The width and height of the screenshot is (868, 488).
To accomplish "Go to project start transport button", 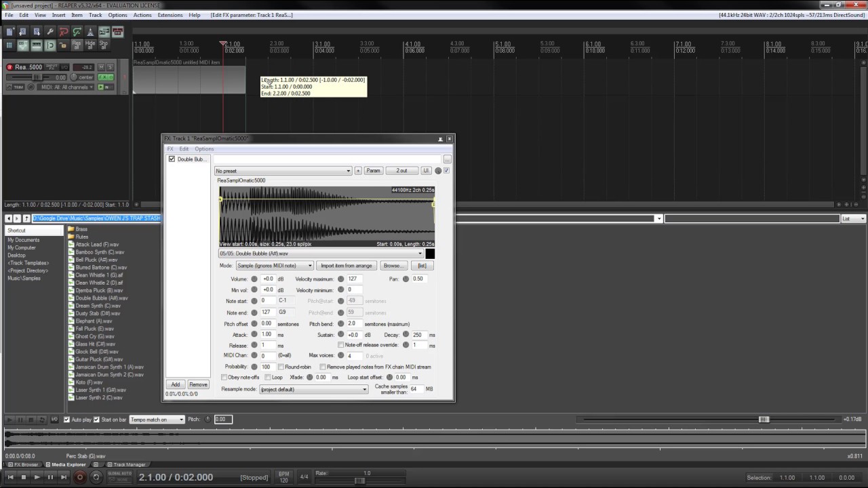I will (x=10, y=477).
